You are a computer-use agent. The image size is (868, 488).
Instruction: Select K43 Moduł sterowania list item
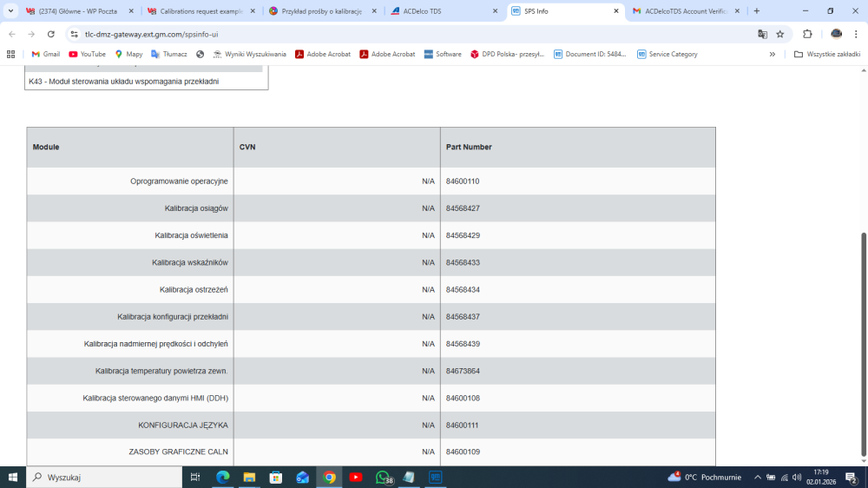[146, 82]
